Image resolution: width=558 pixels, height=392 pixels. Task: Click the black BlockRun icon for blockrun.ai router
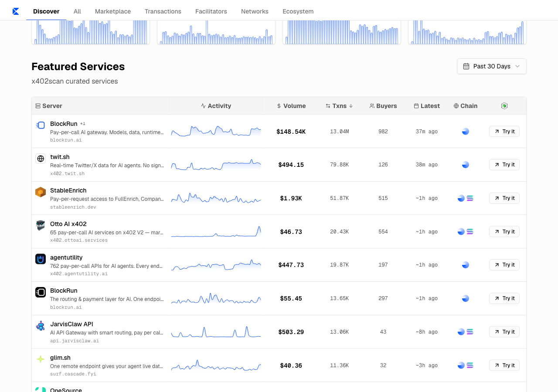click(x=41, y=292)
